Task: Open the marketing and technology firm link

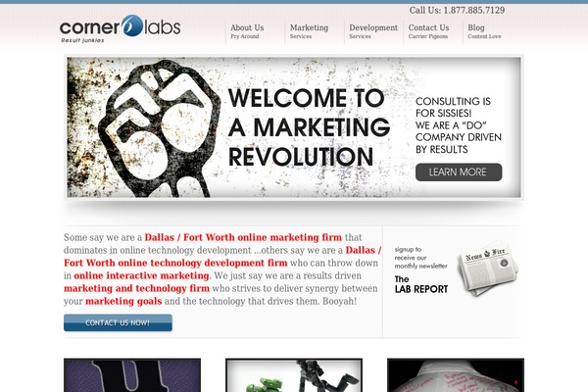Action: click(136, 288)
